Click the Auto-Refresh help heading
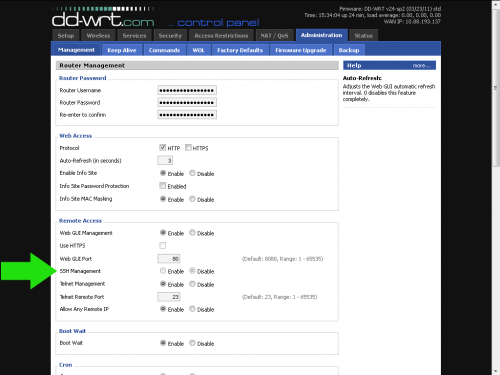This screenshot has height=375, width=500. (x=362, y=78)
